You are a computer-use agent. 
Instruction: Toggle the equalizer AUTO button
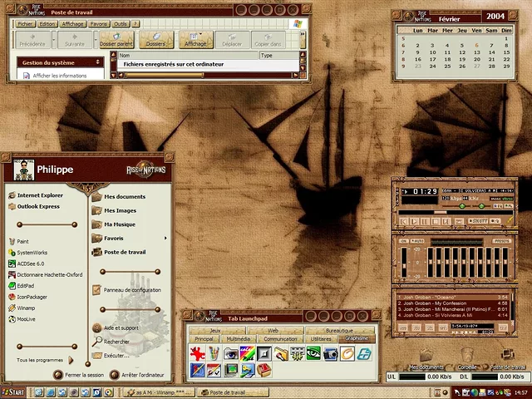click(x=416, y=241)
